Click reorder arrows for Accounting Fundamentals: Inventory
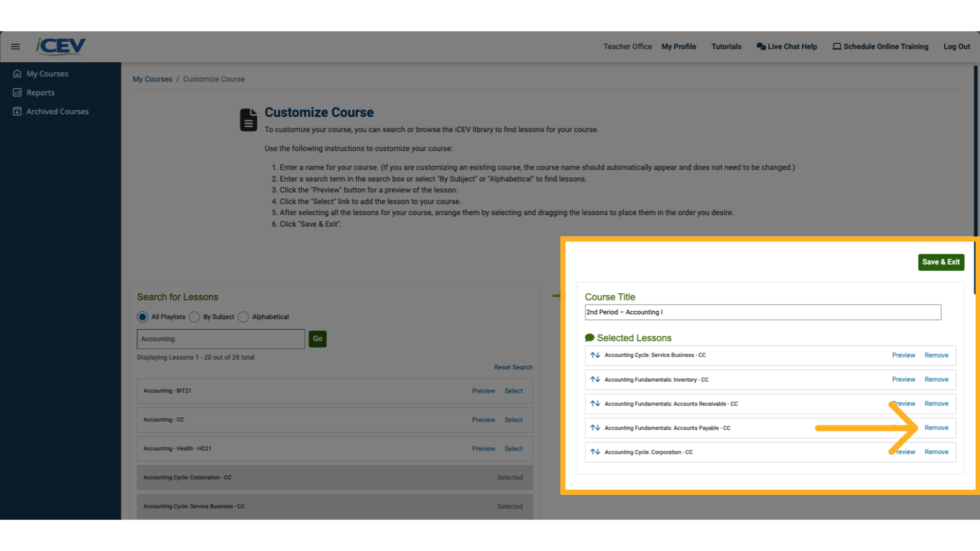 (595, 380)
